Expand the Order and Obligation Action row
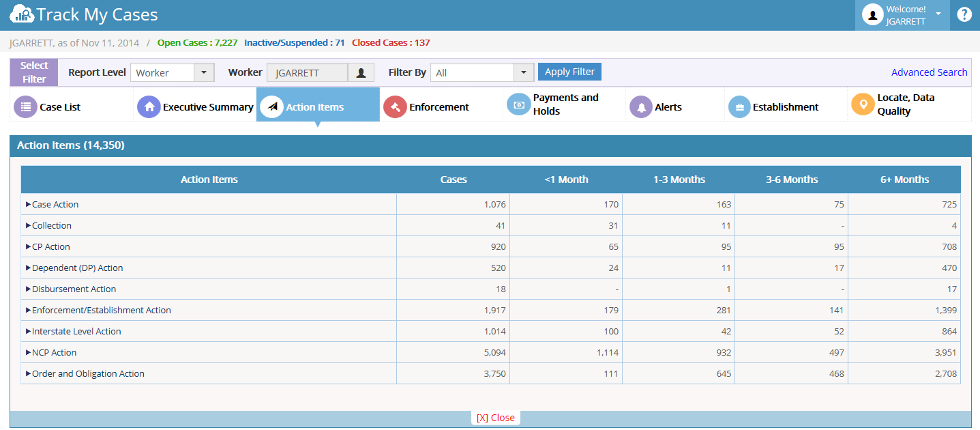 tap(29, 373)
